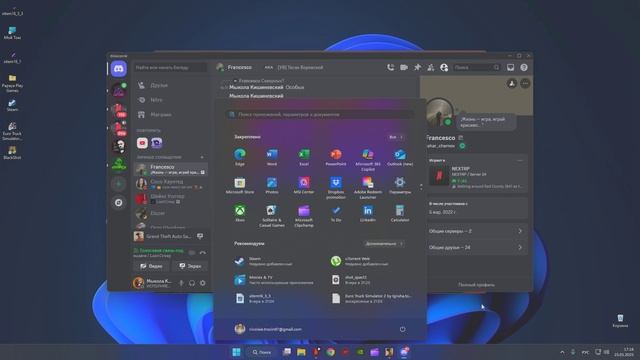Image resolution: width=640 pixels, height=360 pixels.
Task: Open Корзина recycle bin on desktop
Action: (x=620, y=321)
